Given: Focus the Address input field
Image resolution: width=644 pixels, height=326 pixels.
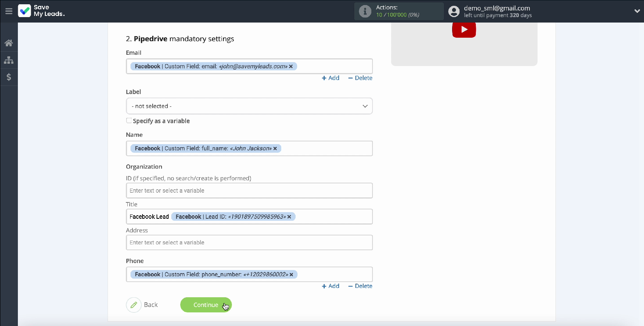Looking at the screenshot, I should click(249, 242).
